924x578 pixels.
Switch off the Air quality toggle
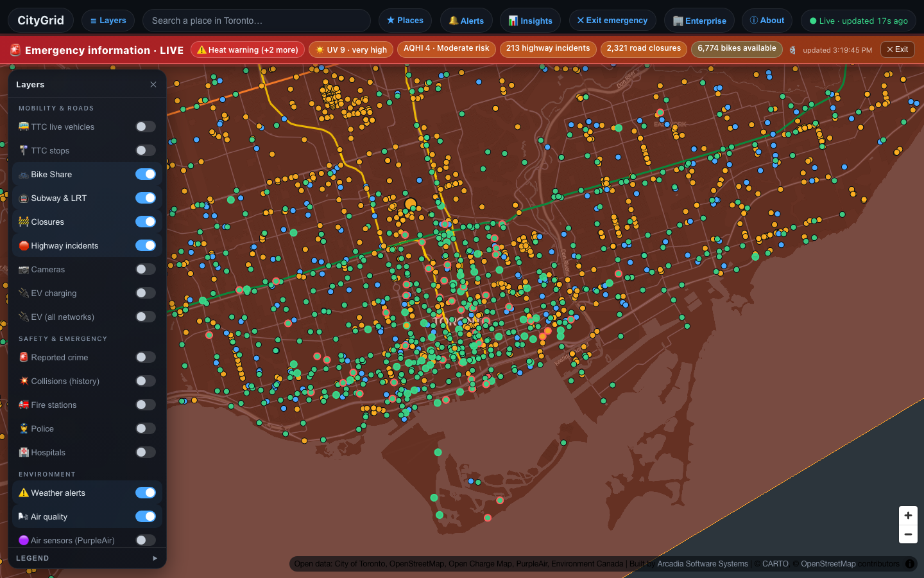click(146, 516)
